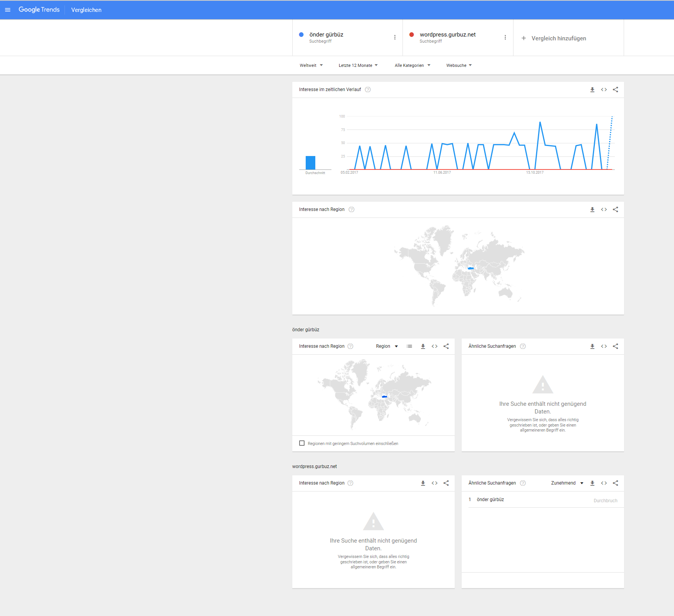Share önder gürbüz region map

tap(446, 346)
